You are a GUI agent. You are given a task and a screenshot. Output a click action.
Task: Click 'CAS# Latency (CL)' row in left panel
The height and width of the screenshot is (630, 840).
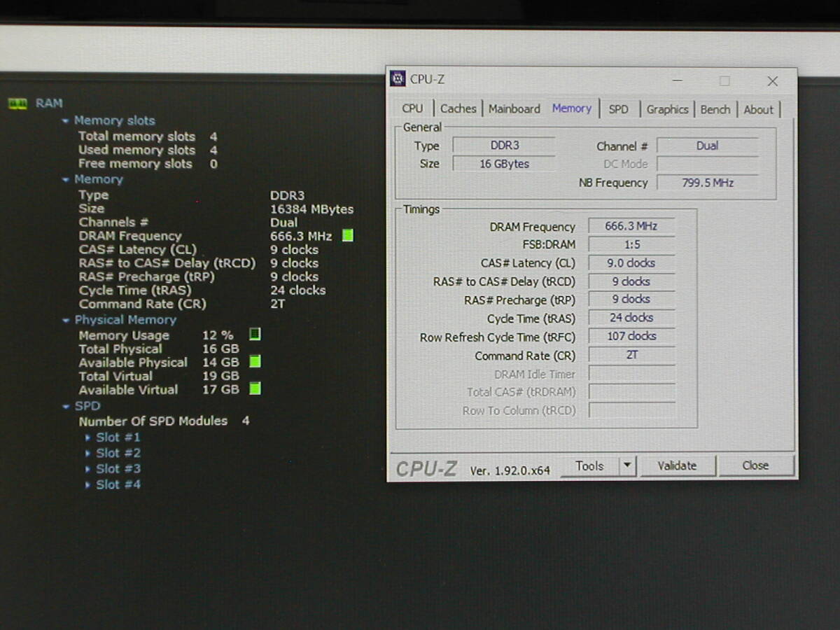pos(199,250)
